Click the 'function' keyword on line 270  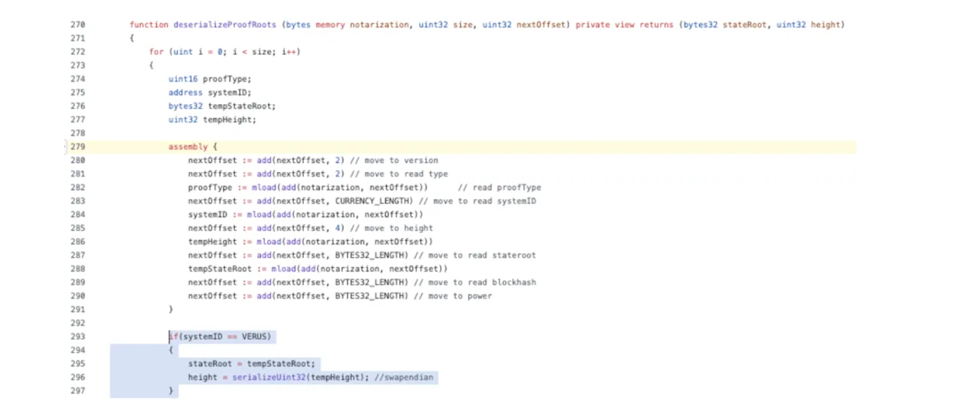pos(149,24)
